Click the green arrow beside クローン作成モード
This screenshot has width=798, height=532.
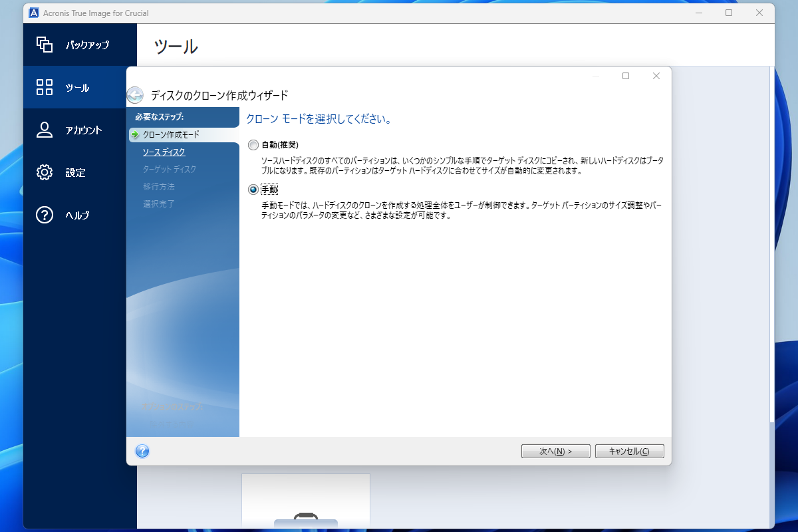click(135, 135)
